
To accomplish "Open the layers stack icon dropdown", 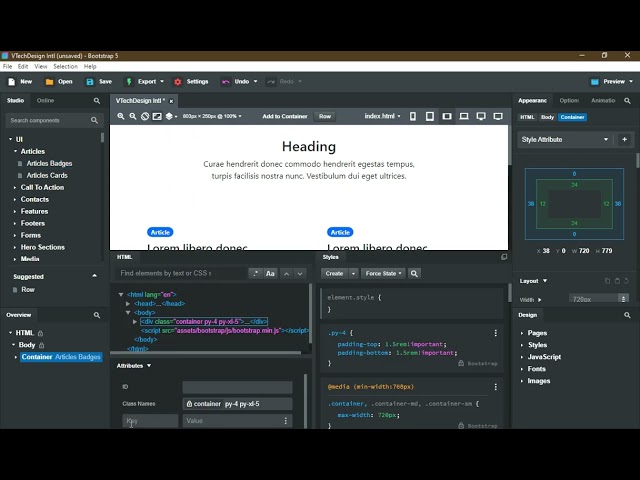I will click(171, 116).
